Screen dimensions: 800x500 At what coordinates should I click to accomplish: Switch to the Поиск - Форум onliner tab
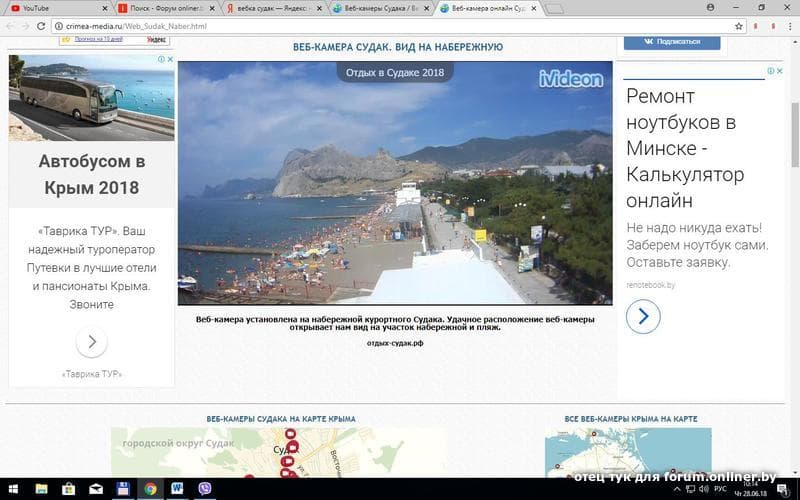166,9
